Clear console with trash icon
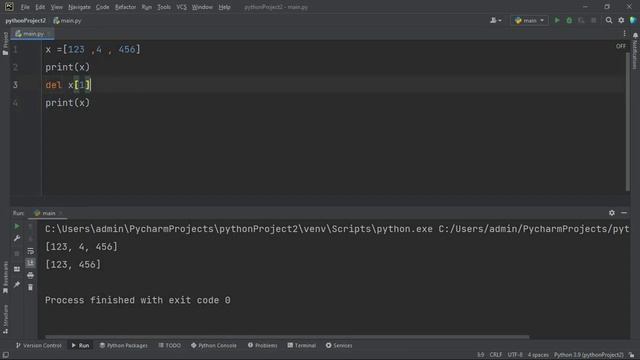The height and width of the screenshot is (360, 640). point(31,288)
